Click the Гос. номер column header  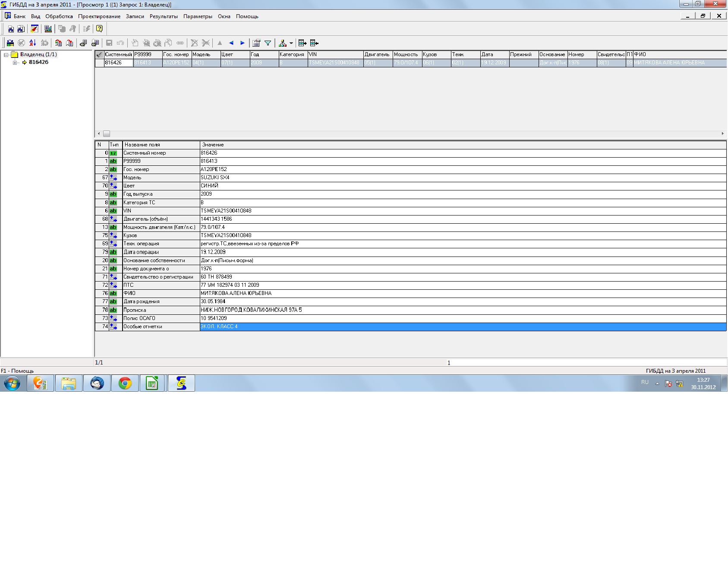(176, 55)
